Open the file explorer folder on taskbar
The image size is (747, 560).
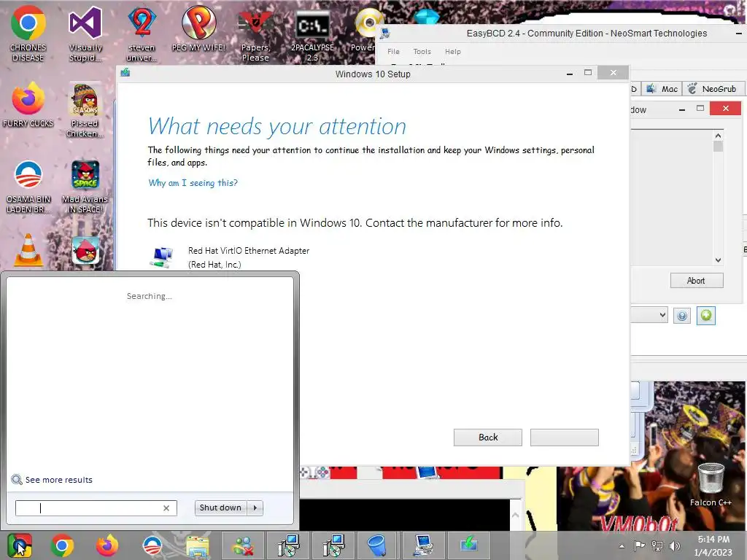197,545
